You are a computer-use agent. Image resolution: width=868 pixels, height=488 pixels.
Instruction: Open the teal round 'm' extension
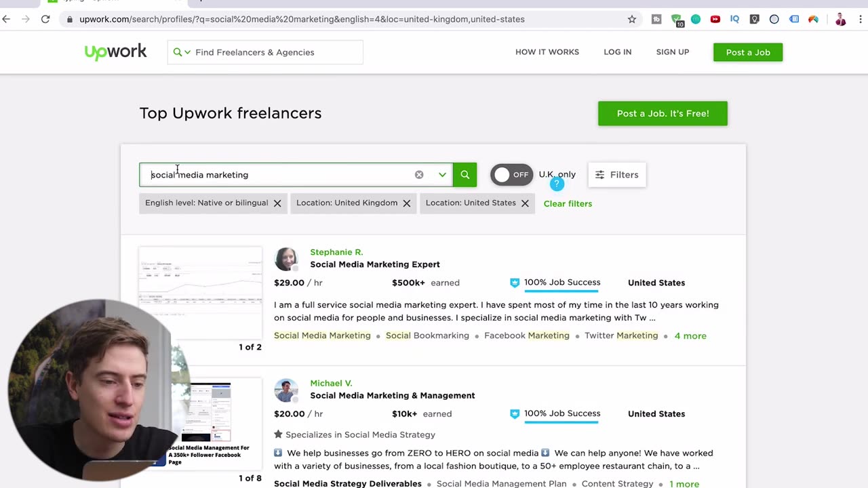pyautogui.click(x=696, y=19)
